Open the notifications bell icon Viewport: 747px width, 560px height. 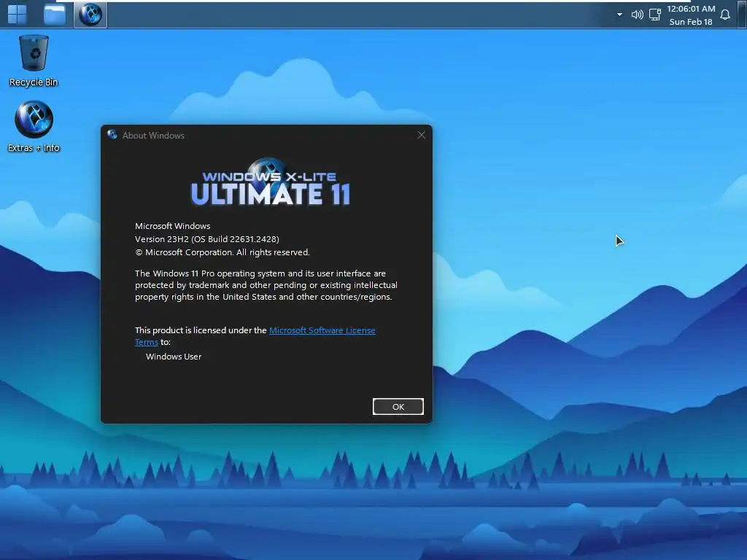(x=724, y=15)
